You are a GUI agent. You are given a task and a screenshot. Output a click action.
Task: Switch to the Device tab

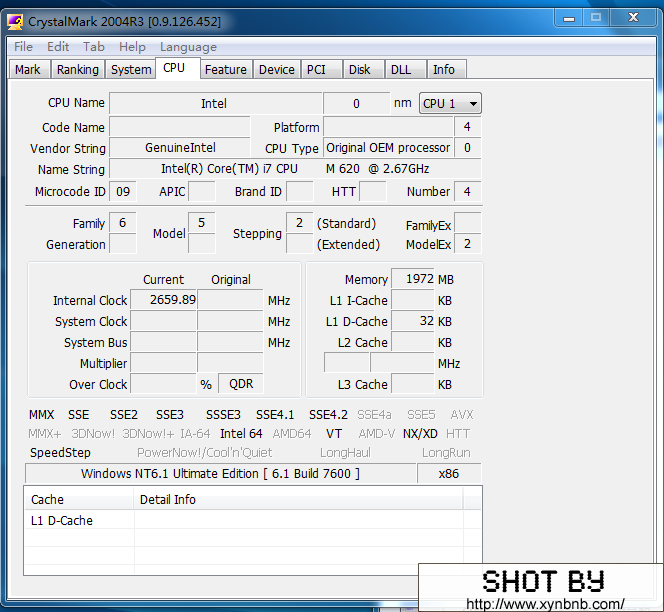point(276,69)
